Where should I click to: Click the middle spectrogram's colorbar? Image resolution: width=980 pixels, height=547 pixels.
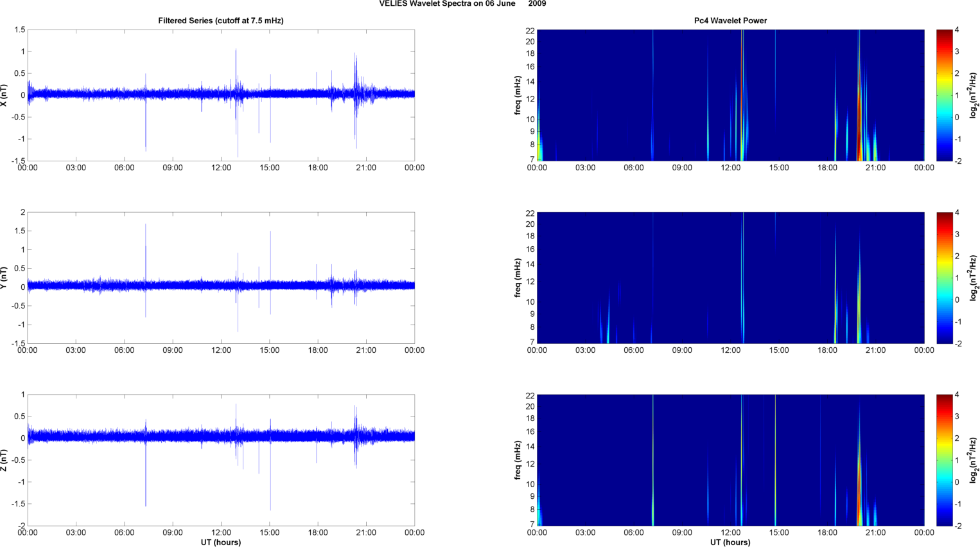pyautogui.click(x=944, y=278)
